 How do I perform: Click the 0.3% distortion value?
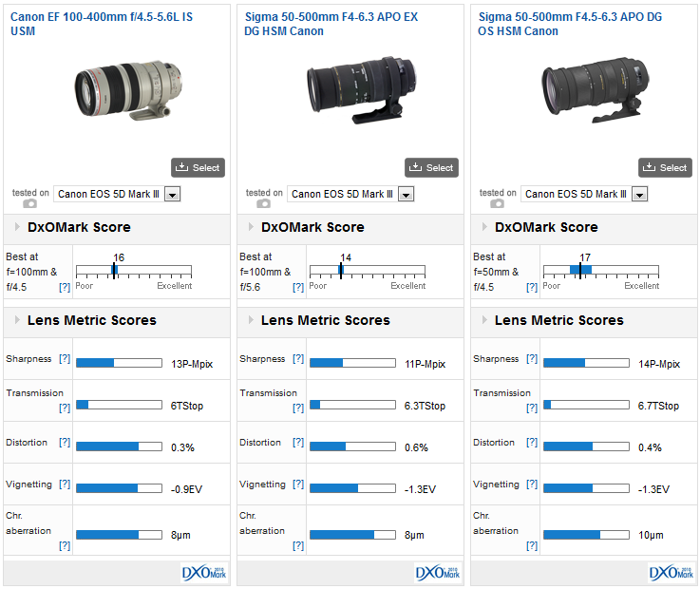tap(182, 447)
